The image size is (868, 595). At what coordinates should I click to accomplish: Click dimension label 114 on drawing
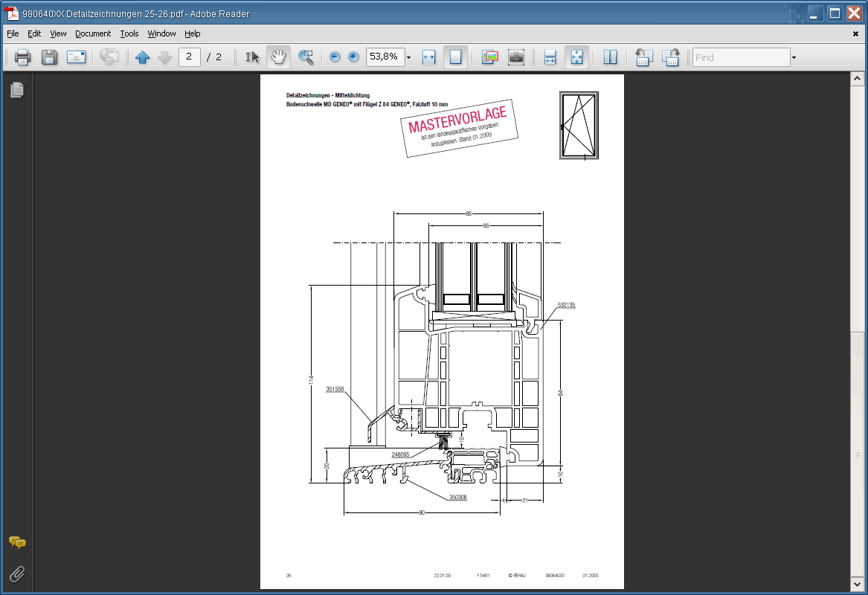(x=312, y=380)
